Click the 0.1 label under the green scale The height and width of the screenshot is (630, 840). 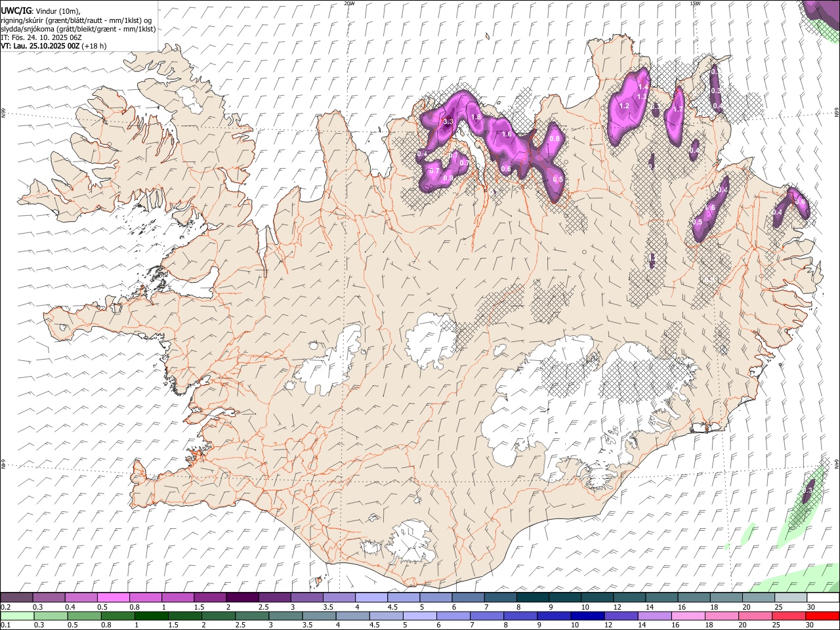[x=5, y=625]
